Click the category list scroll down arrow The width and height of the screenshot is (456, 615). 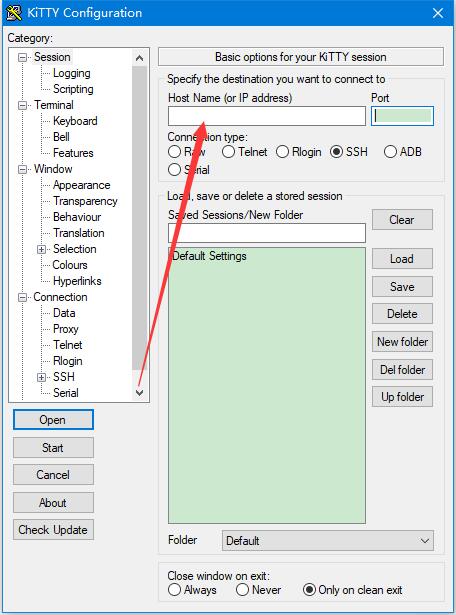[140, 392]
